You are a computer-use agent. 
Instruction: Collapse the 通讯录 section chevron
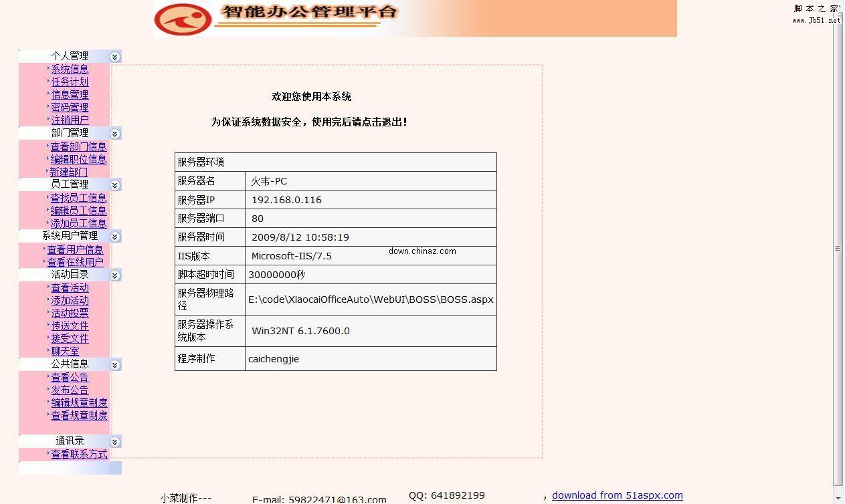114,442
